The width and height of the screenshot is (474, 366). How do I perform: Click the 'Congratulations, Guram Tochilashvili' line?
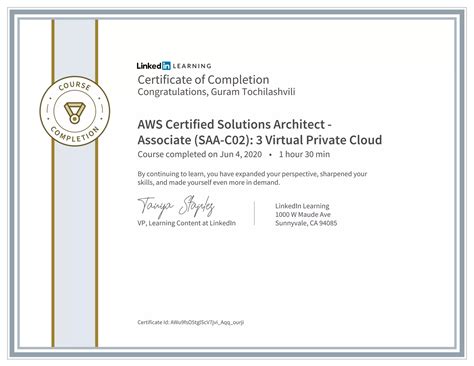click(x=216, y=92)
